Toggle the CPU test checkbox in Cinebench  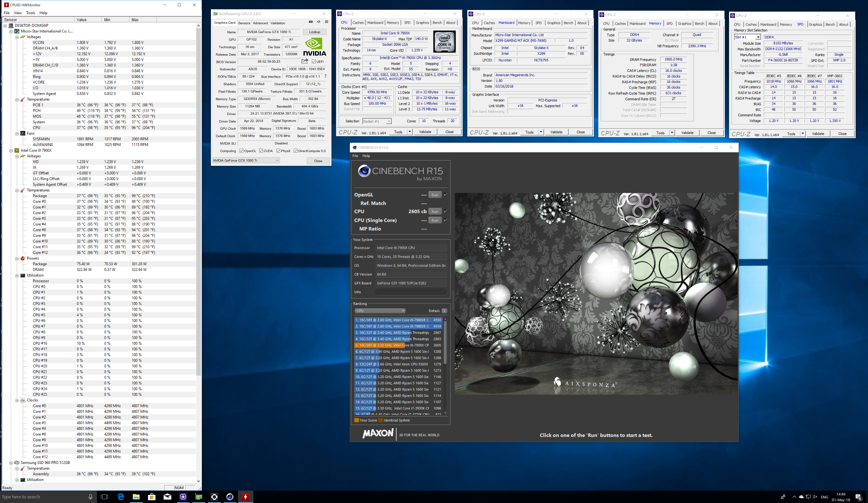(x=446, y=211)
